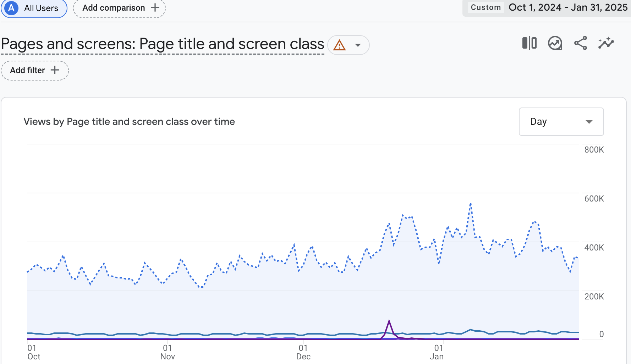Click the Add filter text
The image size is (631, 364).
click(x=27, y=70)
